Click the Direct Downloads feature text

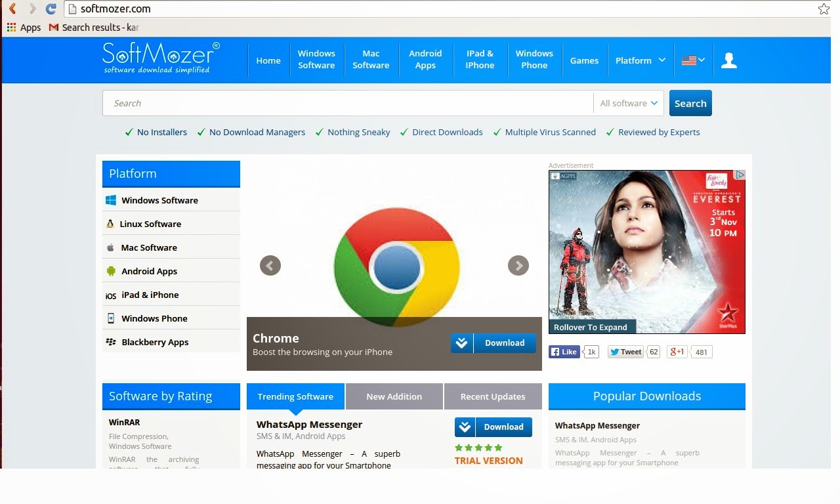point(448,132)
